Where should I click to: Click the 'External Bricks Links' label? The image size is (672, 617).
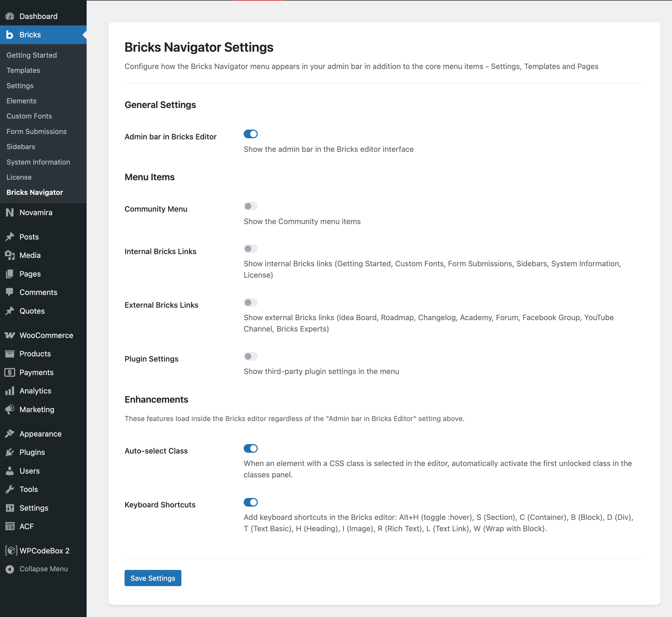point(161,305)
